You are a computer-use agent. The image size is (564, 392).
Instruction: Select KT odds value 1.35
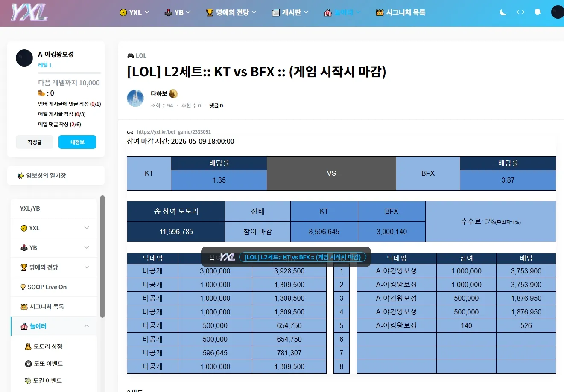[x=219, y=180]
